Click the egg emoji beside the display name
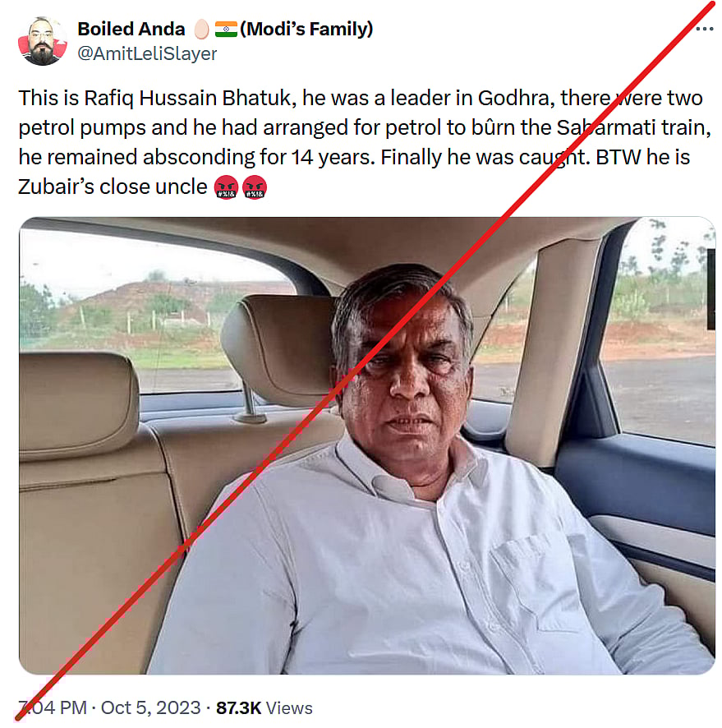722x728 pixels. (200, 30)
